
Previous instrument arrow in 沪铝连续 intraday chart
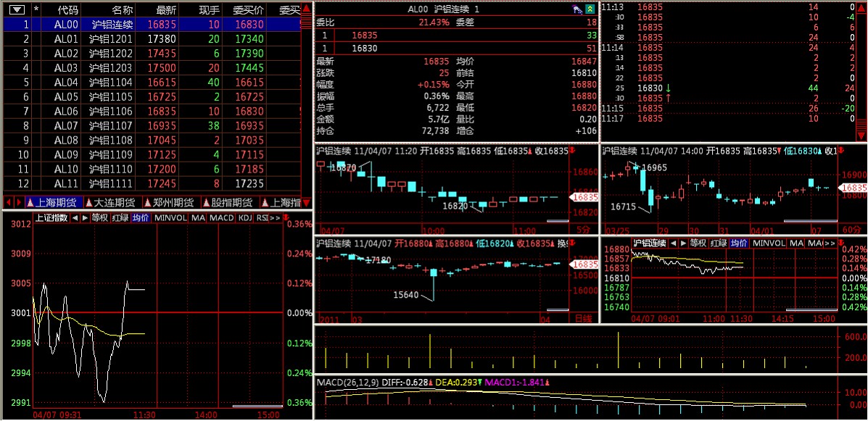pos(674,243)
